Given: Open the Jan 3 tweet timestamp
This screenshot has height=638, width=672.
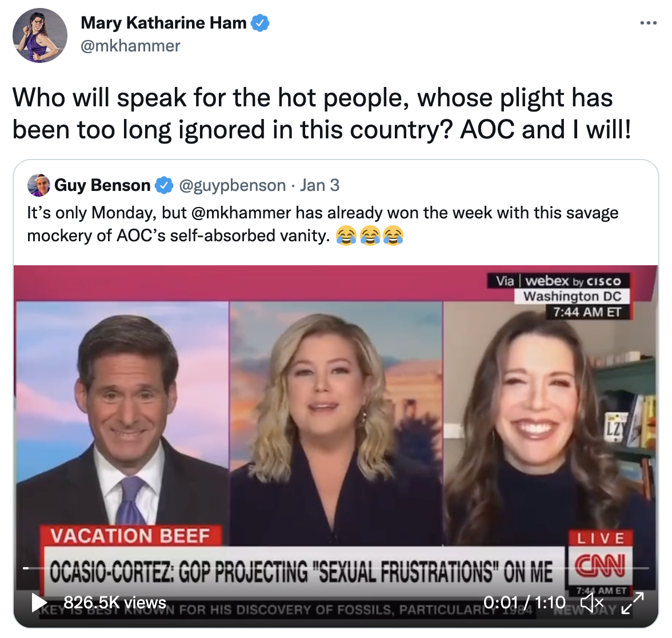Looking at the screenshot, I should [x=319, y=185].
